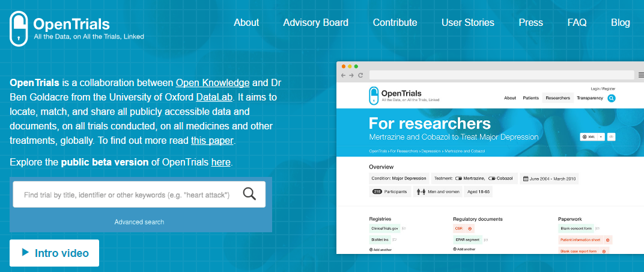Select FAQ in the top navigation
Viewport: 644px width, 272px height.
click(577, 22)
